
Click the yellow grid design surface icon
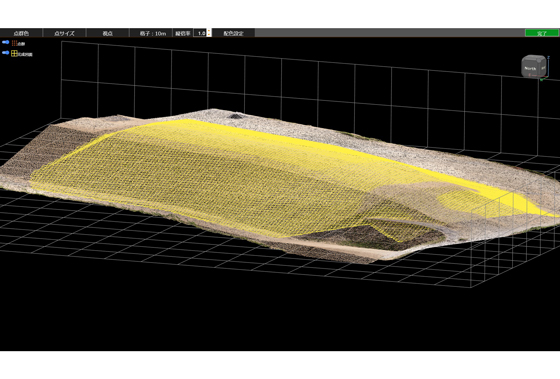point(14,54)
